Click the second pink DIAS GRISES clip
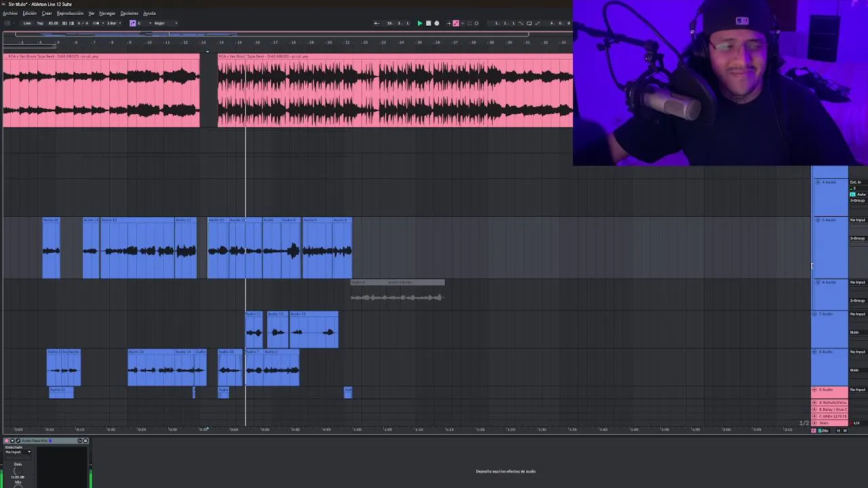The width and height of the screenshot is (868, 488). point(395,90)
